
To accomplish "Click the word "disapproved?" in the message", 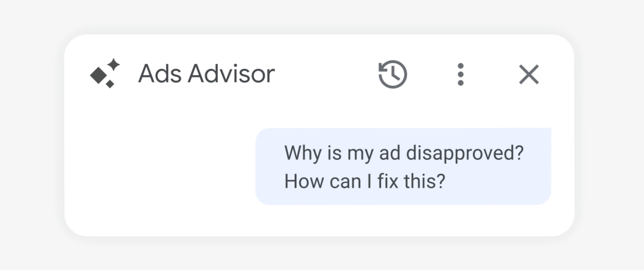I will (464, 153).
